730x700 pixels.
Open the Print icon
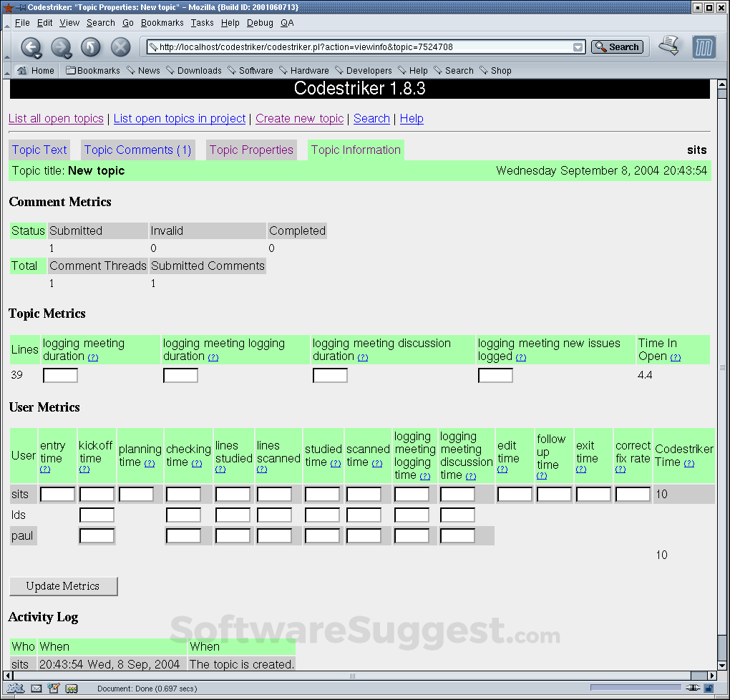tap(670, 45)
